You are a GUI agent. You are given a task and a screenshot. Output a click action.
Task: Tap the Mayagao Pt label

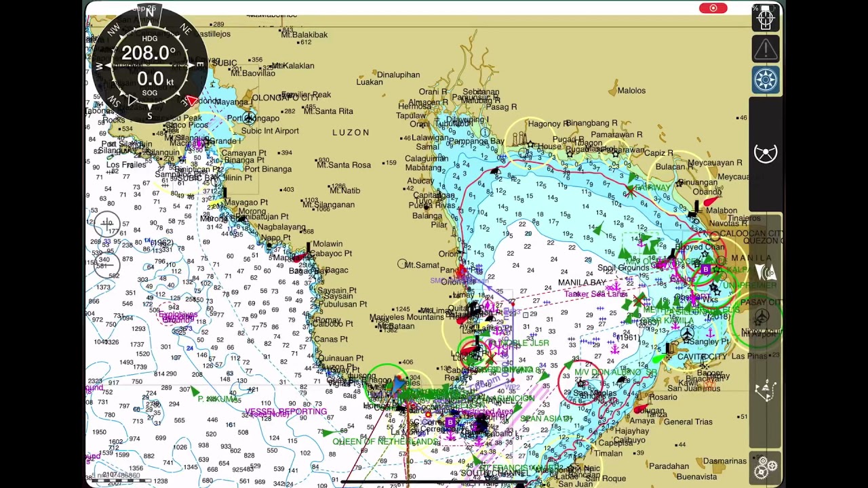(246, 203)
